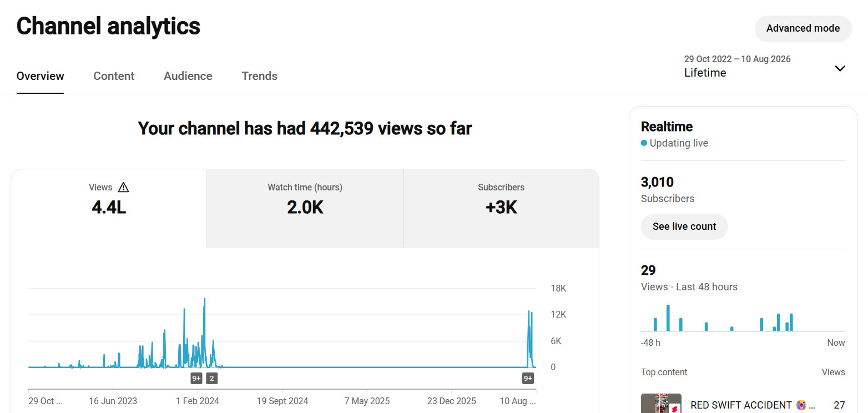Open the 2 videos marker on the chart

click(x=211, y=379)
